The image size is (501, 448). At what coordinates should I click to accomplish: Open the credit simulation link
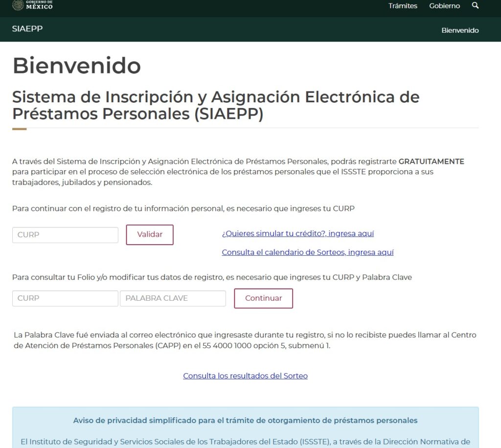(x=298, y=233)
